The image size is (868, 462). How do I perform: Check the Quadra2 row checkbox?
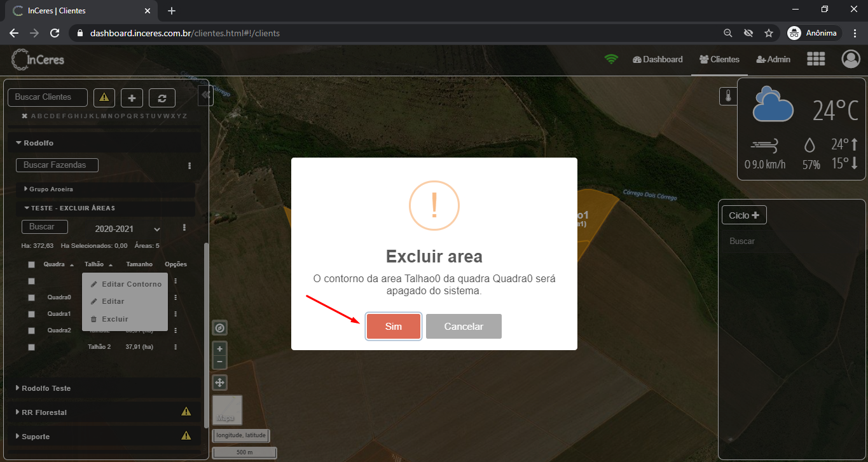pos(31,330)
